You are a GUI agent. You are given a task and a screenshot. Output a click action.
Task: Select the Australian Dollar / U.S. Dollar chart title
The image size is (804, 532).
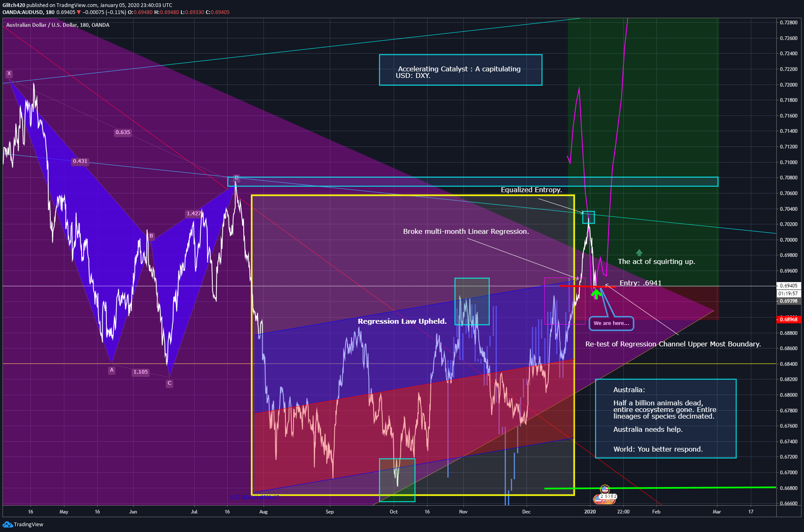[58, 25]
